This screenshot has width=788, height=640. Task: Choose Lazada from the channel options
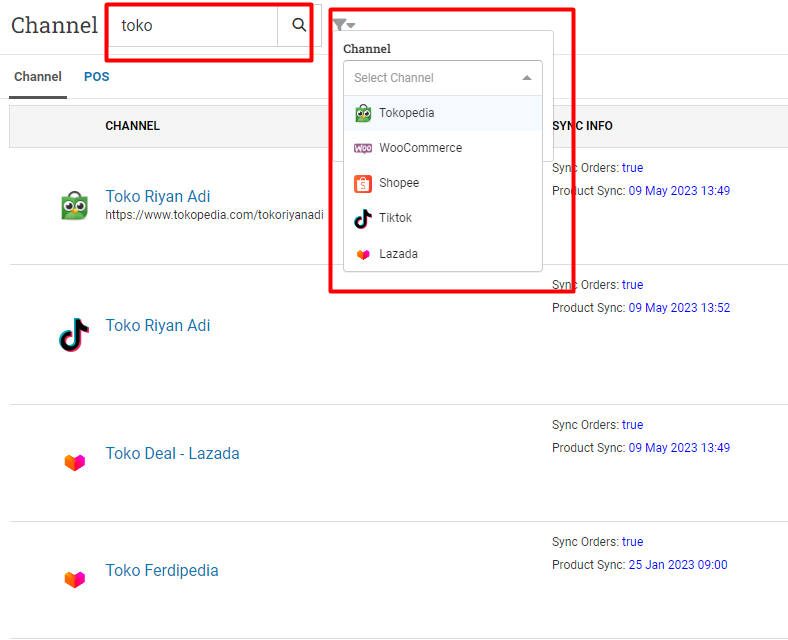click(x=443, y=254)
